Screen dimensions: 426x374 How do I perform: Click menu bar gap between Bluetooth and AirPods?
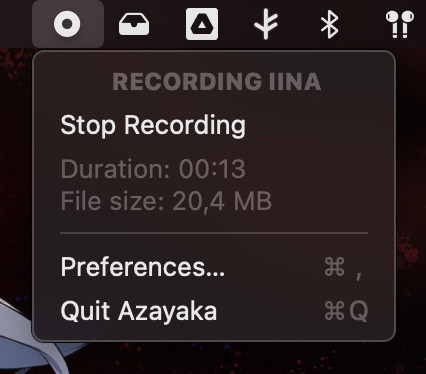pyautogui.click(x=362, y=24)
